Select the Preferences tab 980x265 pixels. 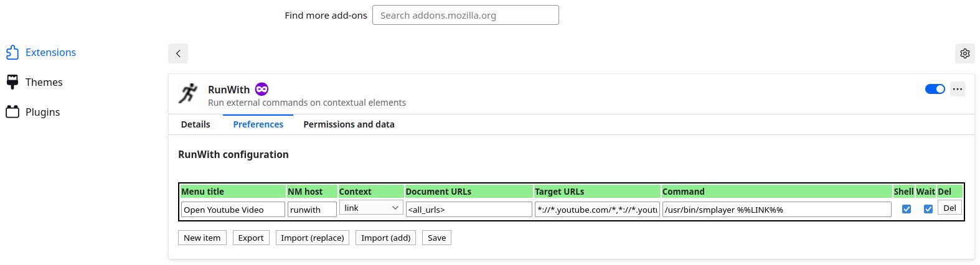pos(258,124)
